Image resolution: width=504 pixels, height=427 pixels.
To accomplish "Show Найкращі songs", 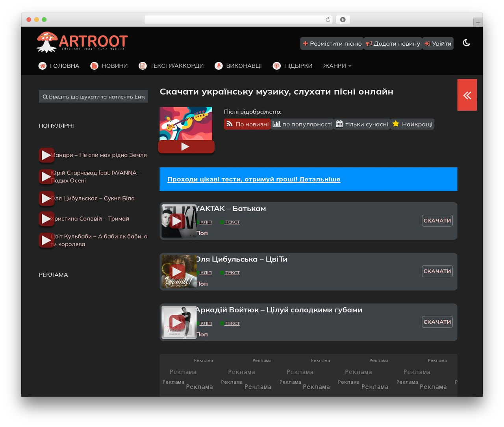I will [x=412, y=124].
